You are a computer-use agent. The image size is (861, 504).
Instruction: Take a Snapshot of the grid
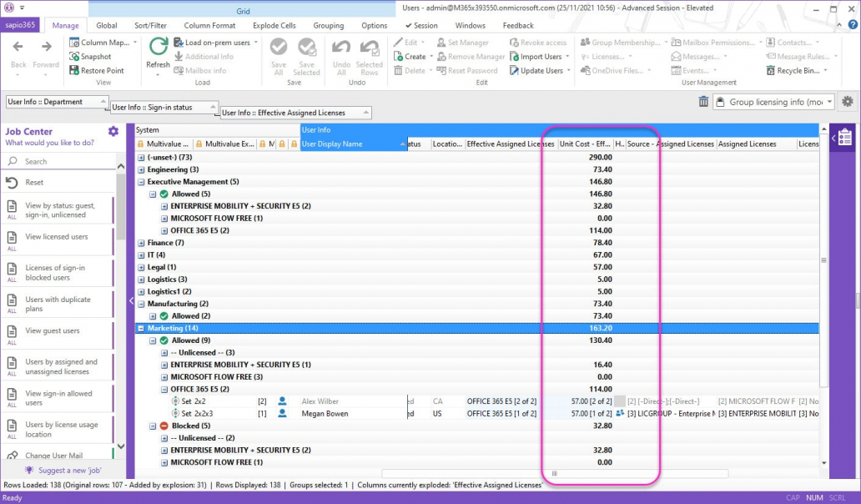click(90, 57)
